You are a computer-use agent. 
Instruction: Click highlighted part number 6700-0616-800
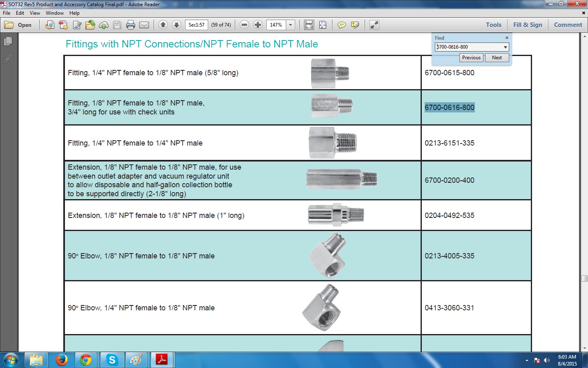(x=450, y=108)
